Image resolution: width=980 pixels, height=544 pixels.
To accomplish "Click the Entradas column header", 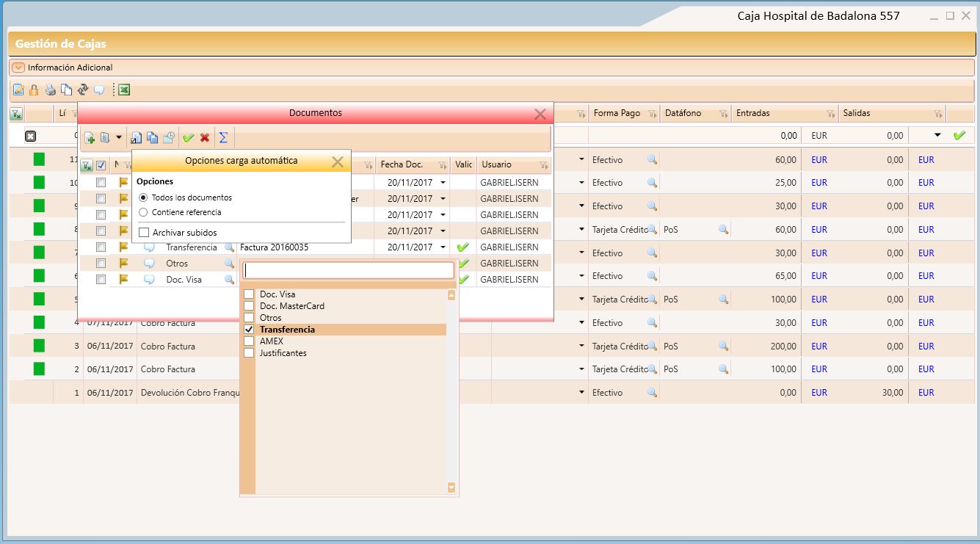I will (753, 114).
